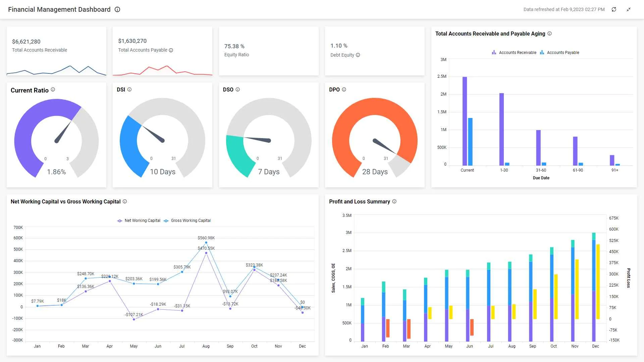Image resolution: width=644 pixels, height=362 pixels.
Task: Click the $1,630,270 Total Accounts Payable value
Action: tap(132, 41)
